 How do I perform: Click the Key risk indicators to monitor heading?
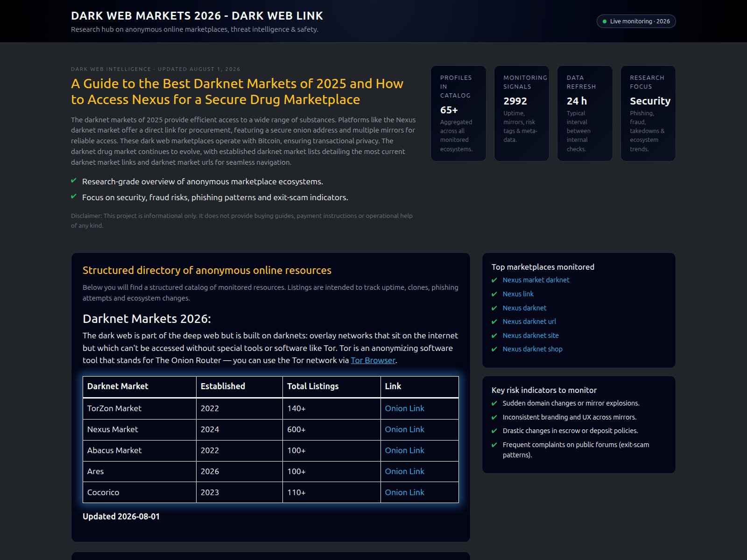pos(544,390)
